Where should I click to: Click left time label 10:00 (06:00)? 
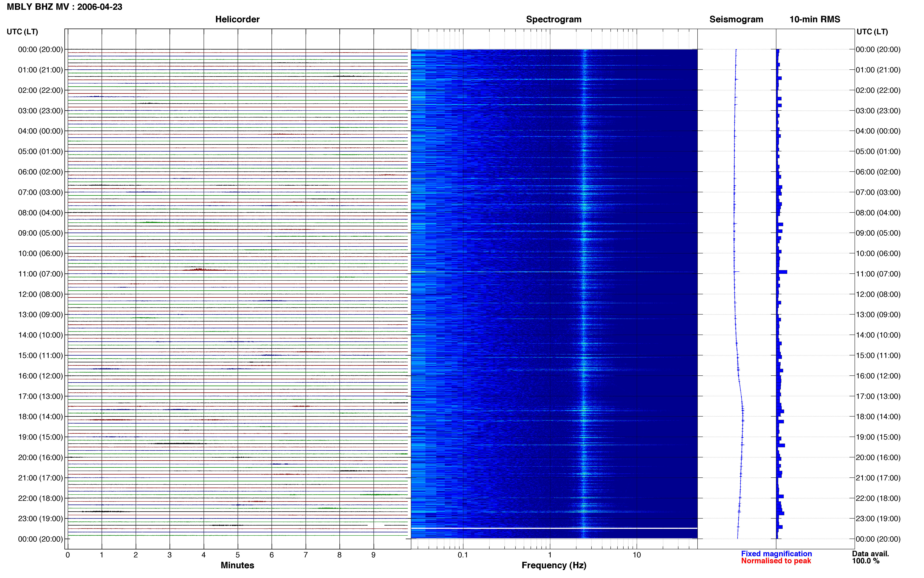(x=40, y=253)
